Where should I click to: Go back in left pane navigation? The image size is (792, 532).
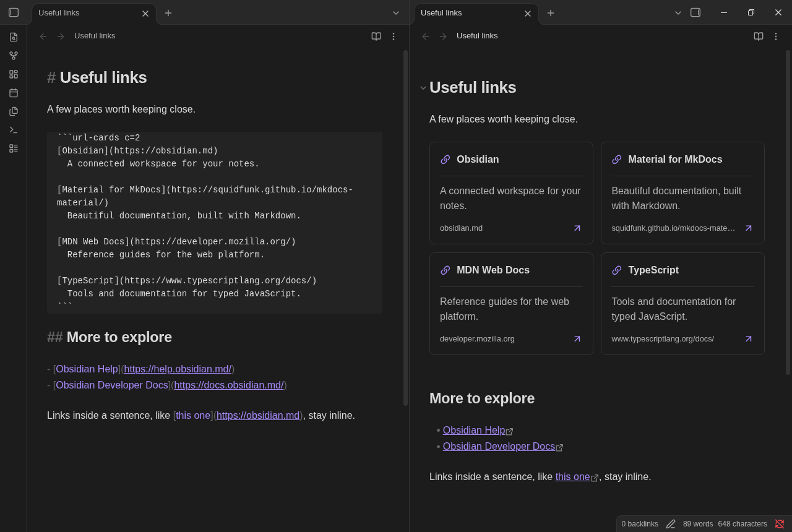(43, 36)
